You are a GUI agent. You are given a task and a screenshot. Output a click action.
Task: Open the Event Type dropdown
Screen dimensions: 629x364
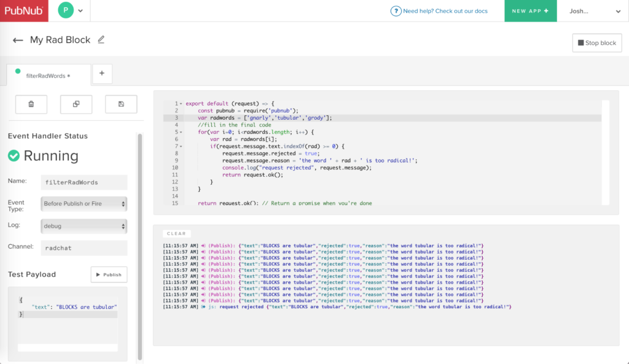(84, 204)
